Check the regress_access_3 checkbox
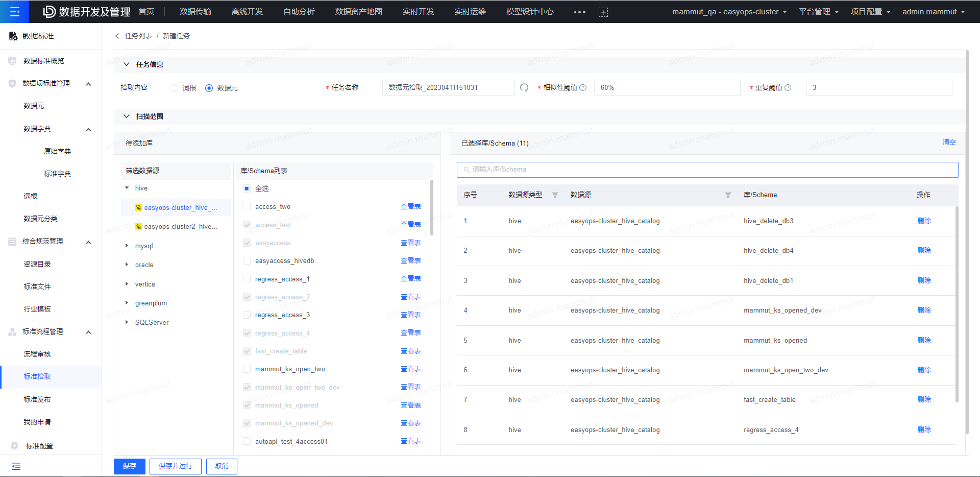This screenshot has width=980, height=477. tap(247, 315)
